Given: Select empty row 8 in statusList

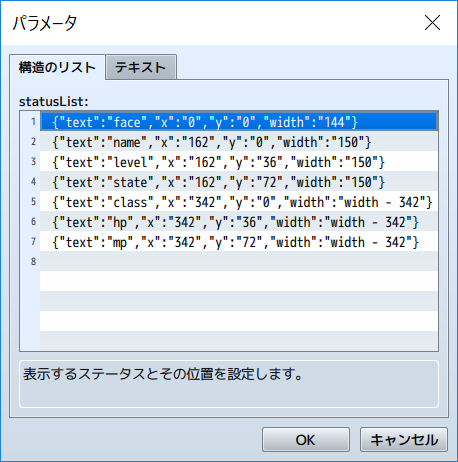Looking at the screenshot, I should pos(239,261).
